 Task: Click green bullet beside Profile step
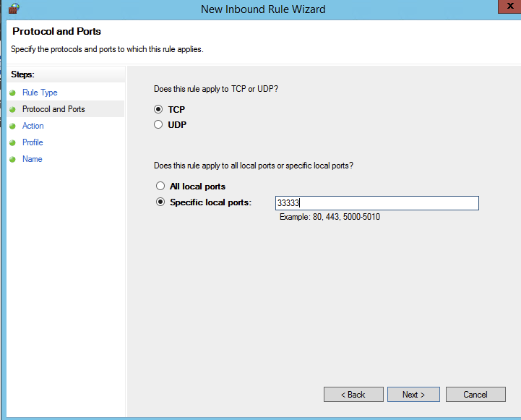(12, 142)
